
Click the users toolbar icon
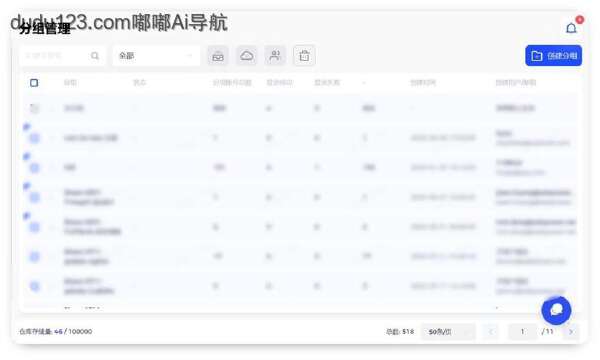[x=275, y=56]
